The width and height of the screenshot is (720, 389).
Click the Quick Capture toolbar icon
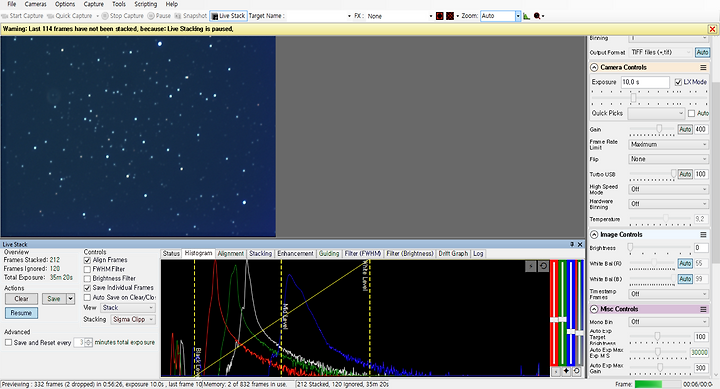click(51, 16)
